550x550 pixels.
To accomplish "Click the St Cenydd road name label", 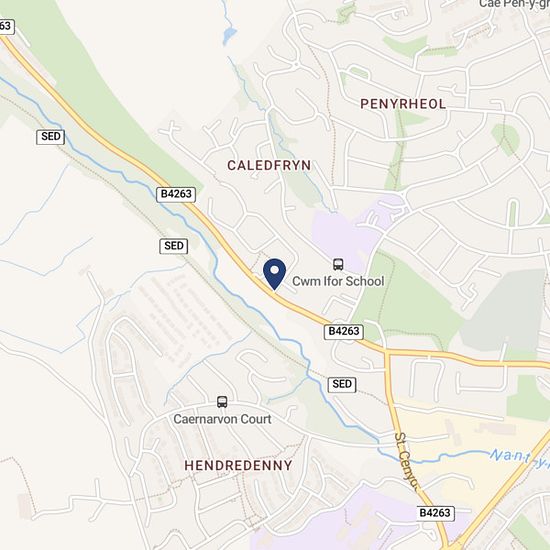I will (x=408, y=461).
